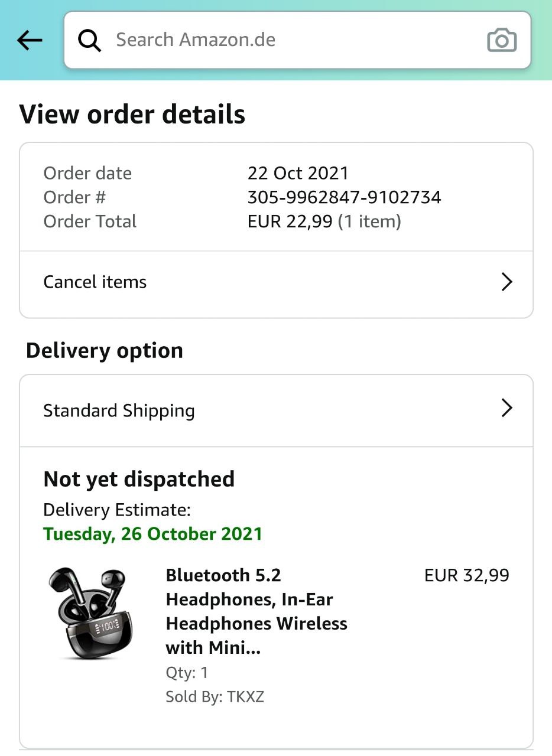Expand the Cancel items chevron
Image resolution: width=552 pixels, height=756 pixels.
coord(506,282)
